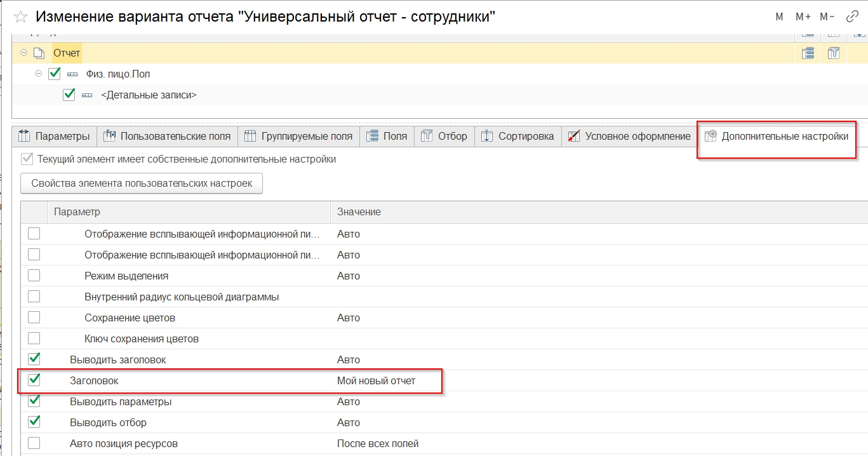Switch to the Пользовательские поля tab

(168, 136)
